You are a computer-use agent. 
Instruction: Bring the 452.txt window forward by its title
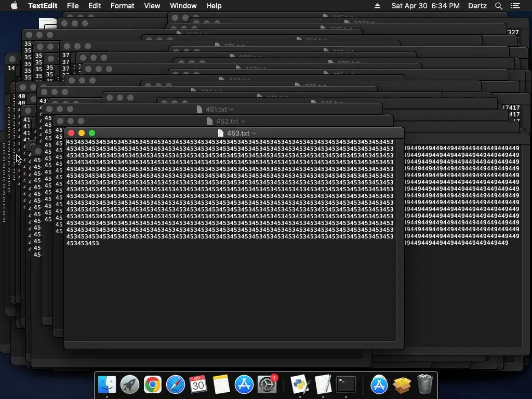point(228,122)
